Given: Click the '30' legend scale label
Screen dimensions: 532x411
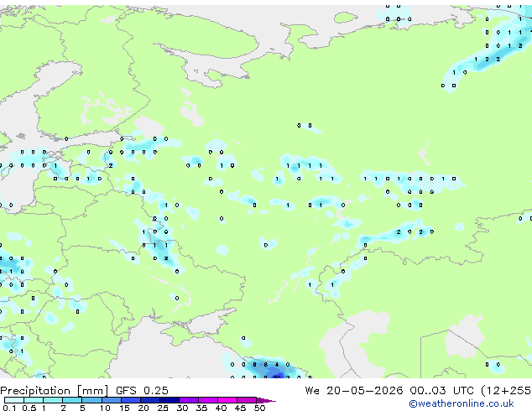Looking at the screenshot, I should 182,408.
